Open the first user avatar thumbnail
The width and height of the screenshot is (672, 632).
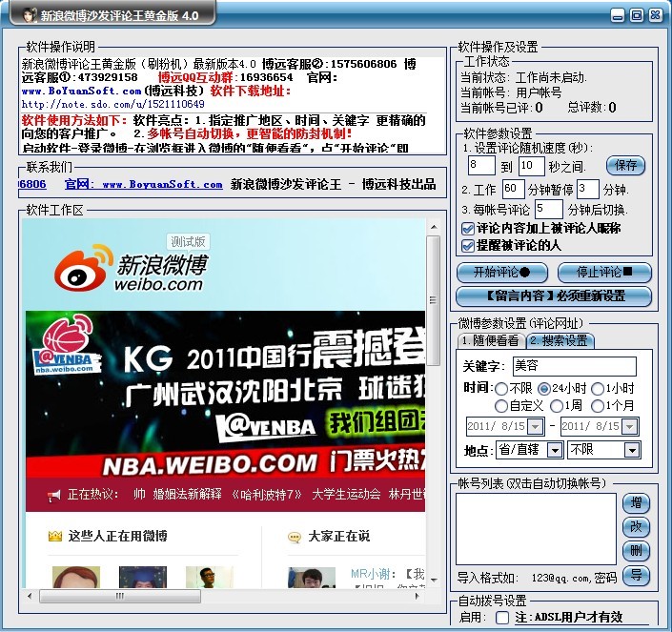(x=76, y=577)
